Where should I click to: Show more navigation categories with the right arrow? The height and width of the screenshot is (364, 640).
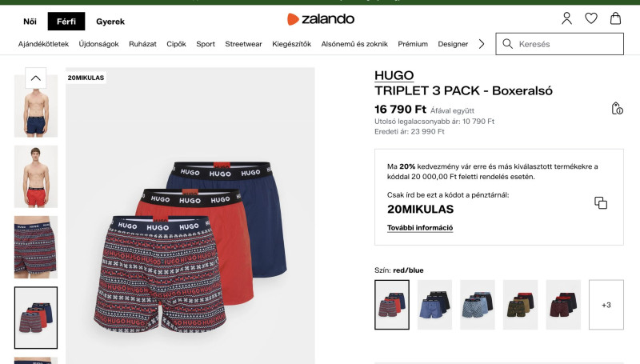(x=482, y=44)
